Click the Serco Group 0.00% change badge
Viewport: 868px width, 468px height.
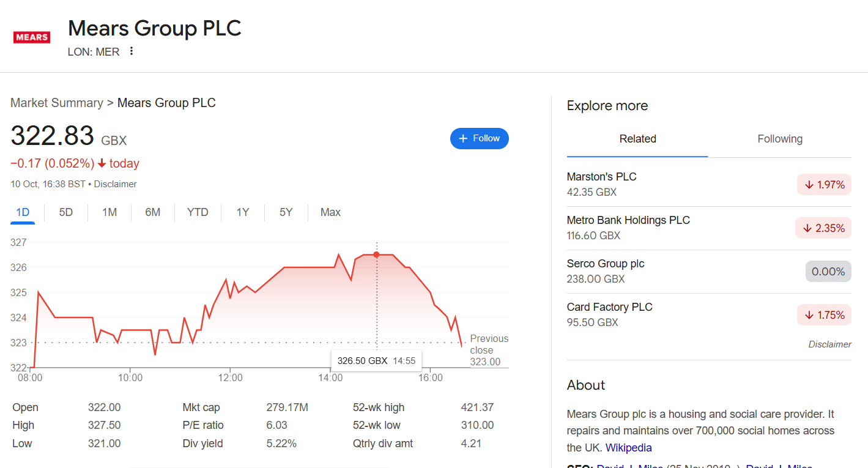(x=828, y=272)
